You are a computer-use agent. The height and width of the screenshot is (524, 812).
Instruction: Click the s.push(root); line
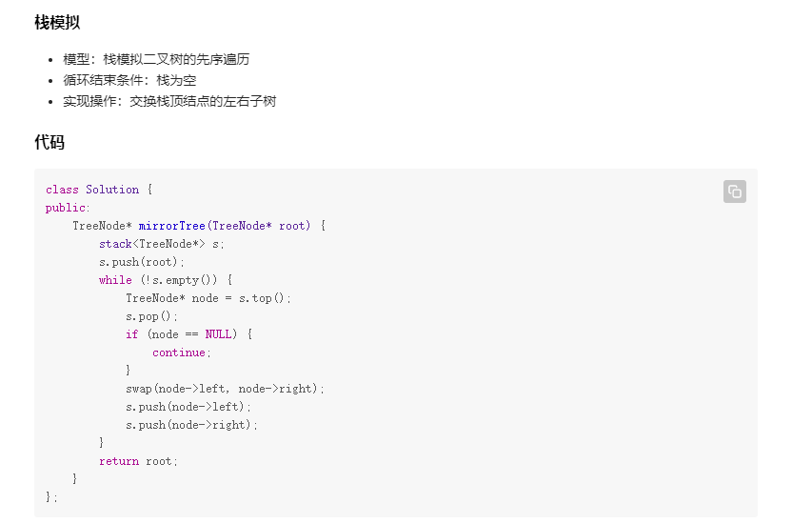[142, 262]
